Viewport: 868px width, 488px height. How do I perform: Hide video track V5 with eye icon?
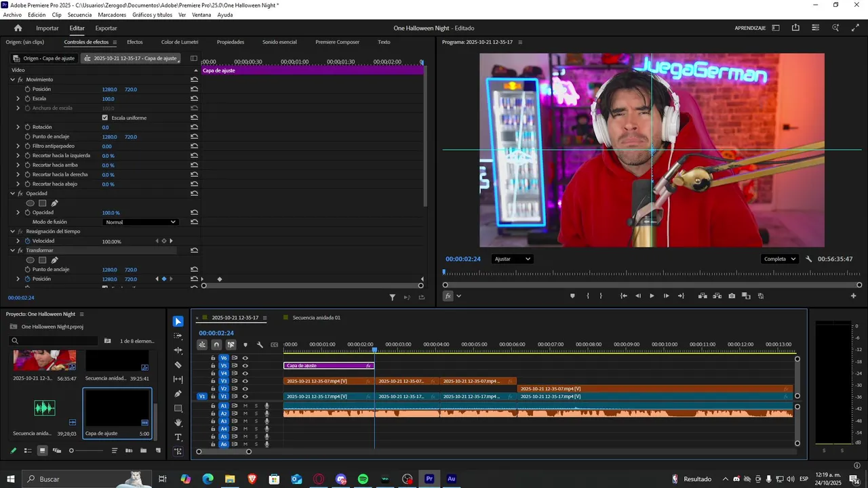pyautogui.click(x=245, y=365)
